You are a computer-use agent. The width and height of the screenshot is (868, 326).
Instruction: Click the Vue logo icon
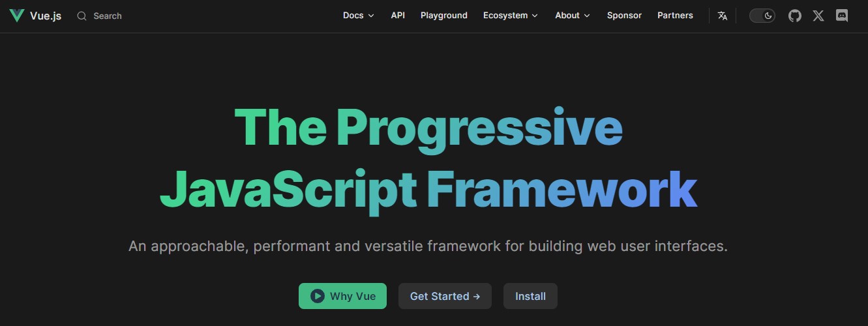pyautogui.click(x=17, y=16)
